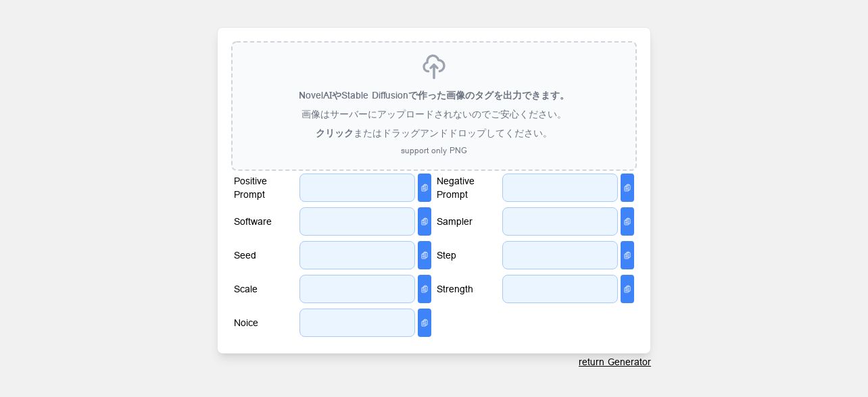Click the Step label
This screenshot has height=397, width=868.
click(446, 255)
